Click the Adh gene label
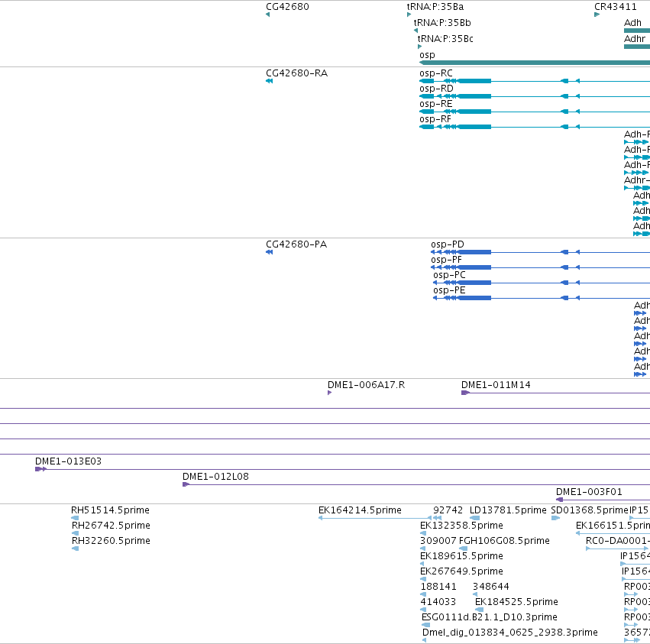The image size is (650, 644). click(632, 23)
